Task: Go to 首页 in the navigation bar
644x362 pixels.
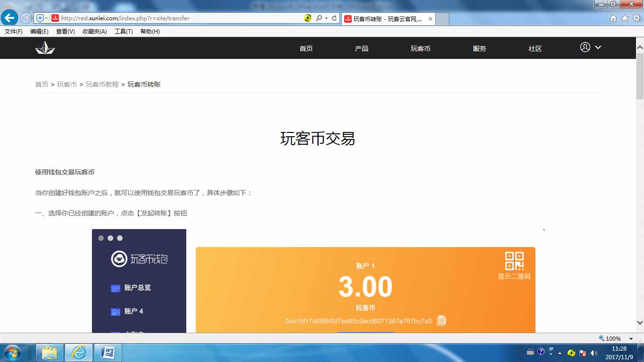Action: (306, 49)
